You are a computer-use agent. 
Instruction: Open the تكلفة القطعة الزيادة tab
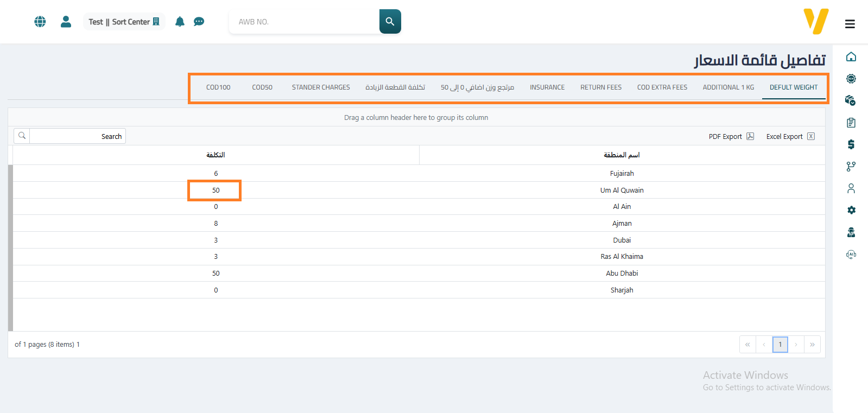[395, 87]
